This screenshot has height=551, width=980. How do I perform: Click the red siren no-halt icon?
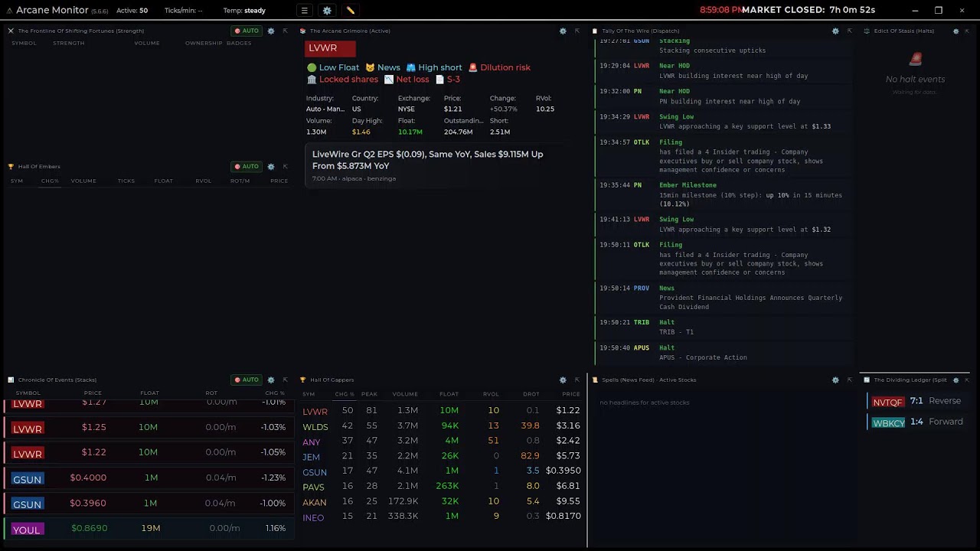click(915, 59)
